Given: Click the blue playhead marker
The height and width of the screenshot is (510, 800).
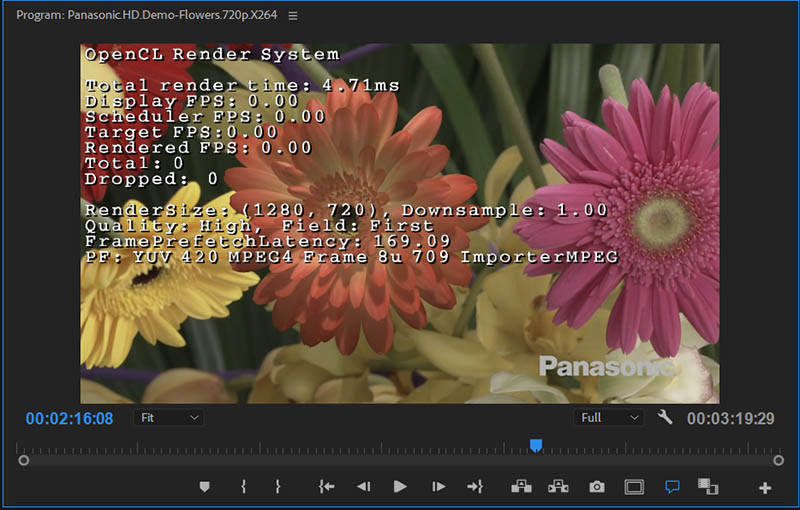Looking at the screenshot, I should [x=536, y=446].
